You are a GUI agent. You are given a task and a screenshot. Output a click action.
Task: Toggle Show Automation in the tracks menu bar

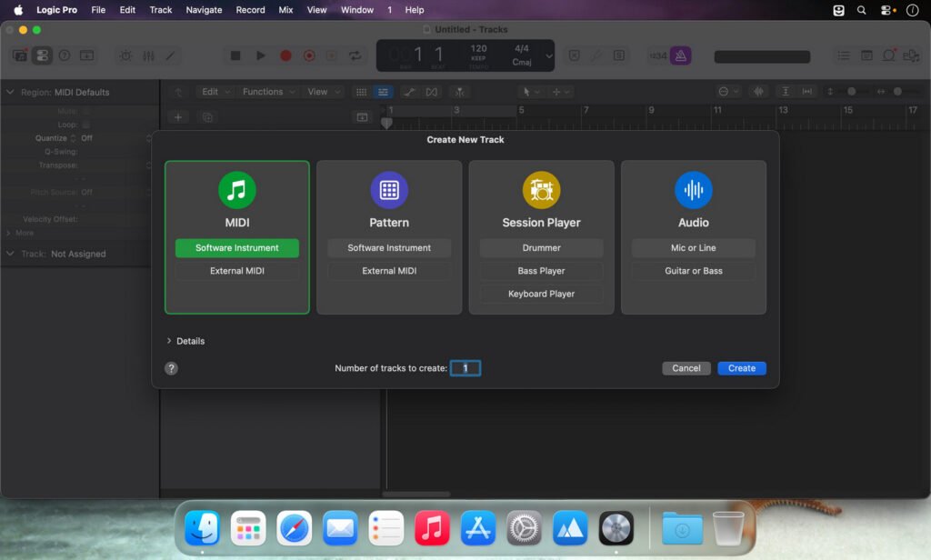pos(409,92)
